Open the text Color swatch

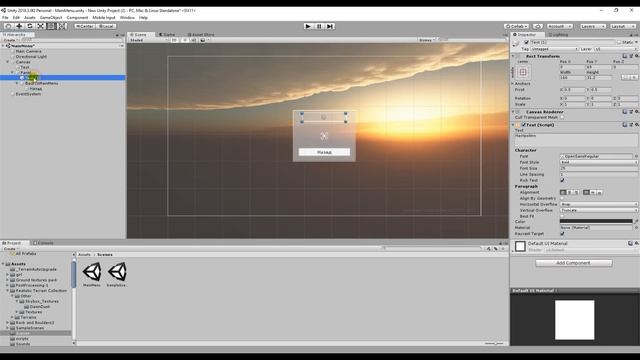tap(596, 221)
